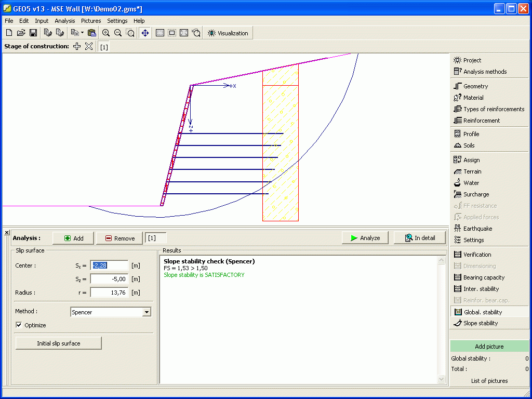The width and height of the screenshot is (532, 399).
Task: Click the Zoom in magnifier icon
Action: (106, 33)
